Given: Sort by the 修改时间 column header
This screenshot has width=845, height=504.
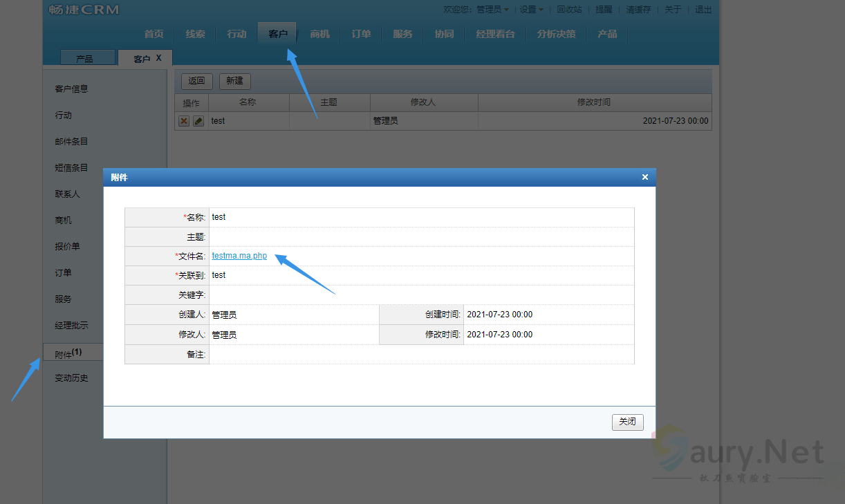Looking at the screenshot, I should coord(593,102).
